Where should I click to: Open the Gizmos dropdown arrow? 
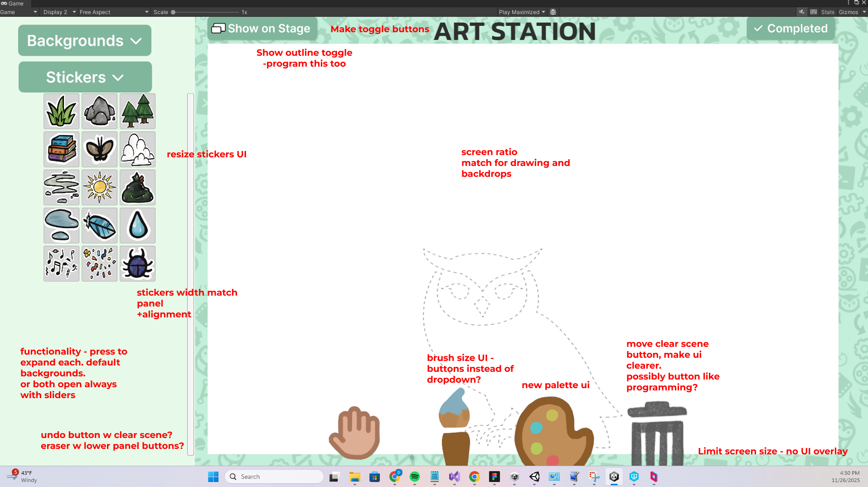[864, 12]
